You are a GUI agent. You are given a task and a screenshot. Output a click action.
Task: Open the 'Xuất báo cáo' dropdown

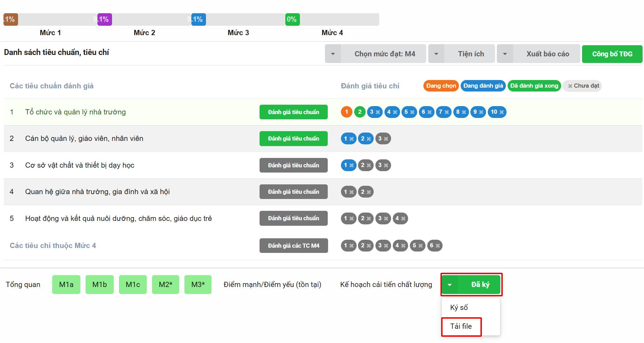538,54
